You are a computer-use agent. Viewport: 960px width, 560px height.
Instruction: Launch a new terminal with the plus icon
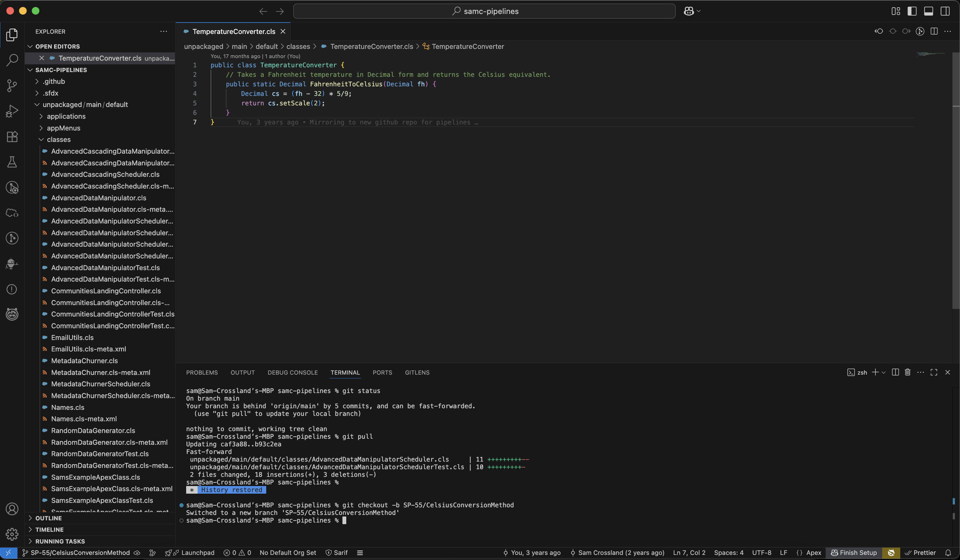[876, 372]
